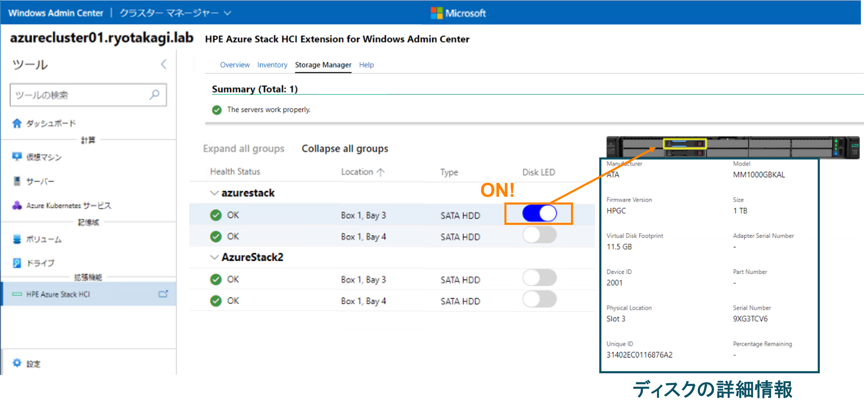Click OK status icon for AzureStack2 Bay 4
Image resolution: width=868 pixels, height=411 pixels.
(x=216, y=301)
